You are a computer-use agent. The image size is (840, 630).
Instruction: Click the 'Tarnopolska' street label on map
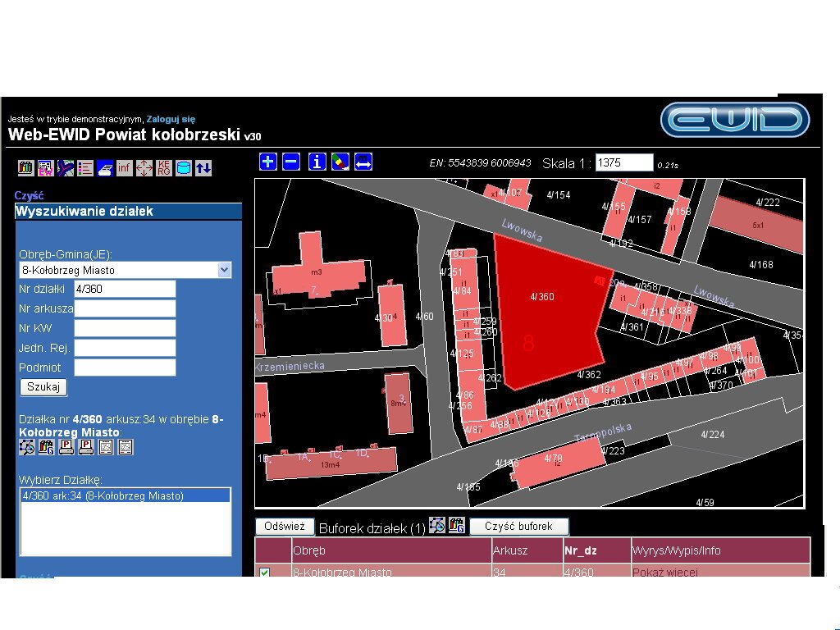point(603,432)
